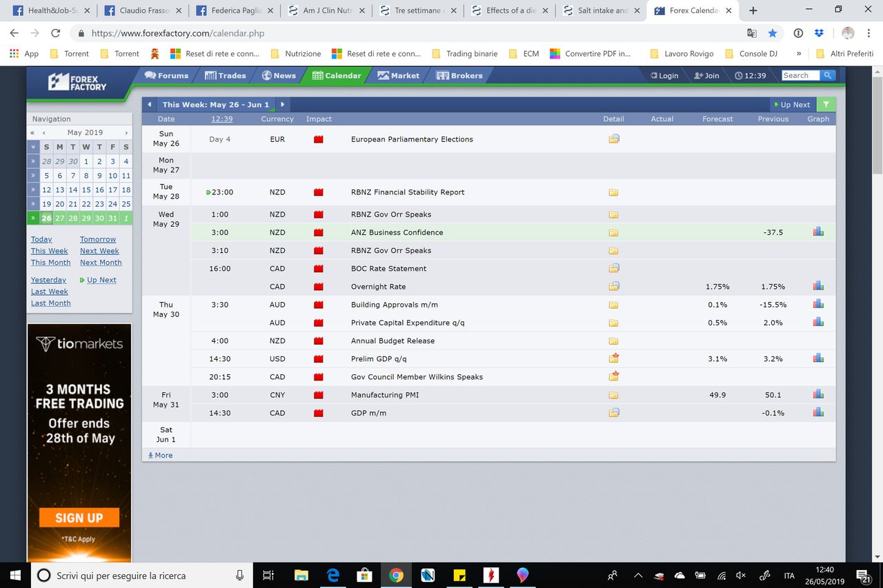Select week row of May 19 in mini calendar
This screenshot has height=588, width=883.
pyautogui.click(x=32, y=204)
